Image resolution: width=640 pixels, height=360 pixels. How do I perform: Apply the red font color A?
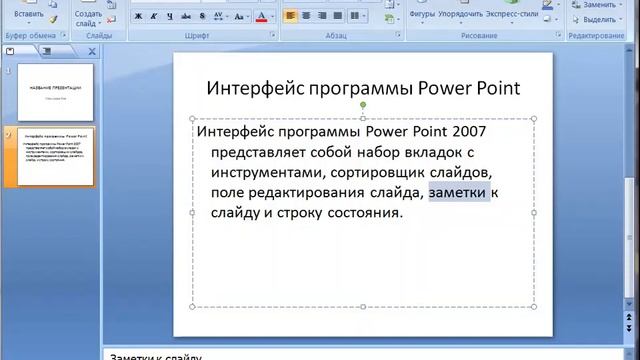pos(261,16)
